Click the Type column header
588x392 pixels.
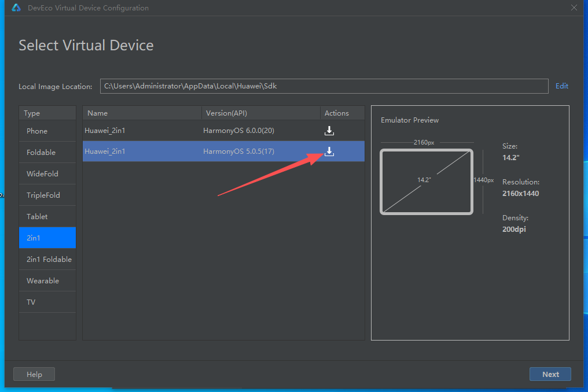pyautogui.click(x=47, y=113)
